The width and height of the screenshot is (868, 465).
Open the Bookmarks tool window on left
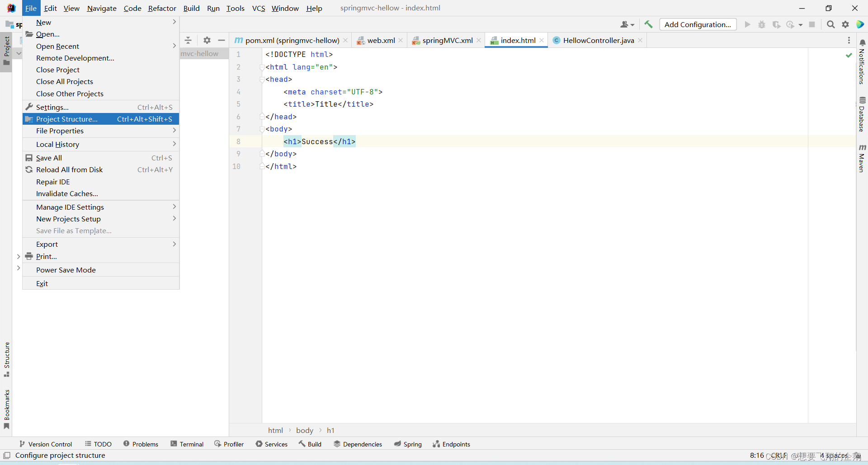coord(6,409)
